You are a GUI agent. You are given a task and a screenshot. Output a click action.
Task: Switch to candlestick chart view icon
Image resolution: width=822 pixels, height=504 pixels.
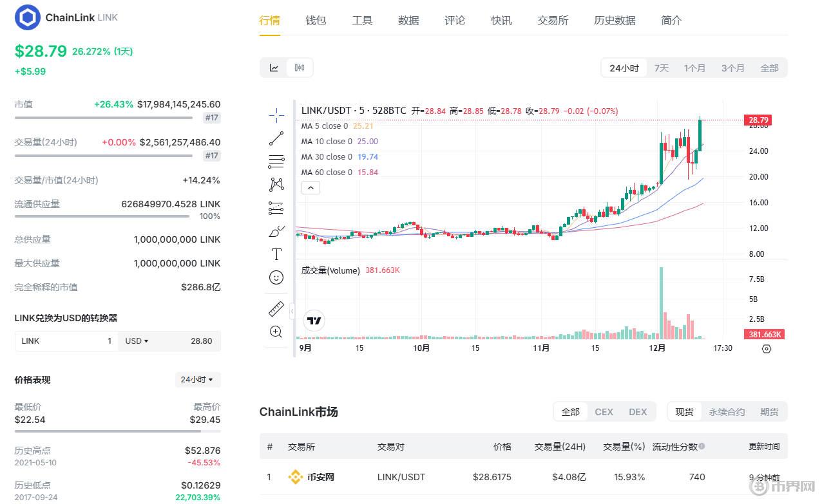pos(300,68)
